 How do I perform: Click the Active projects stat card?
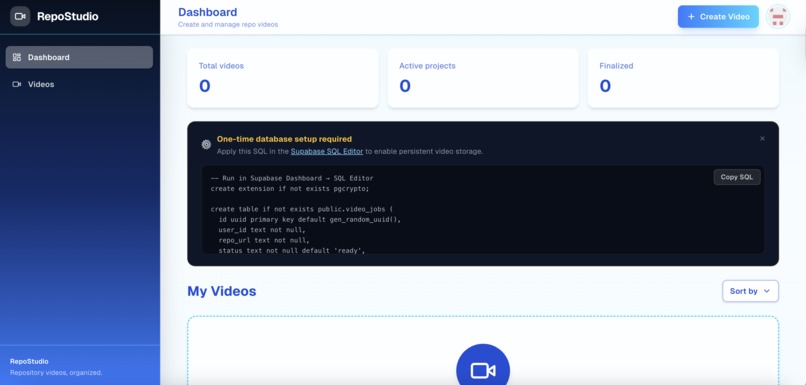pyautogui.click(x=483, y=78)
